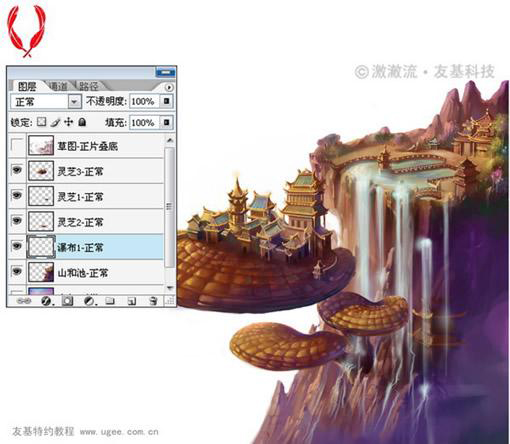Viewport: 510px width, 444px height.
Task: Open the 不透明度 opacity slider arrow
Action: pos(167,101)
